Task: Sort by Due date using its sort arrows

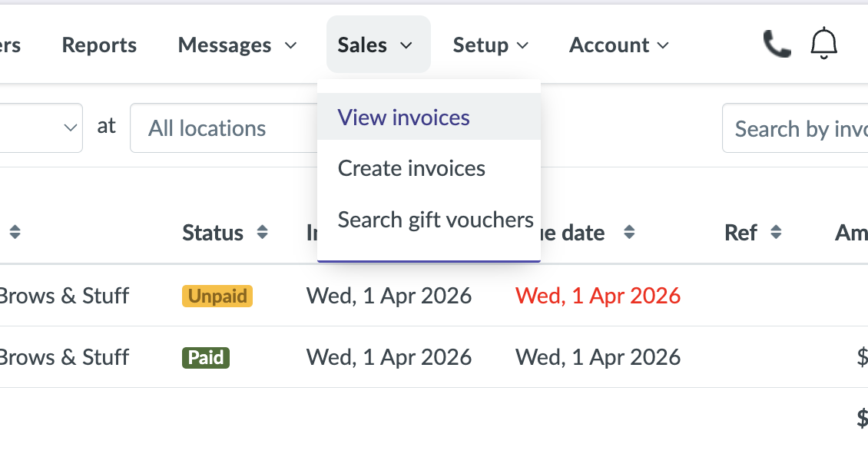Action: [629, 232]
